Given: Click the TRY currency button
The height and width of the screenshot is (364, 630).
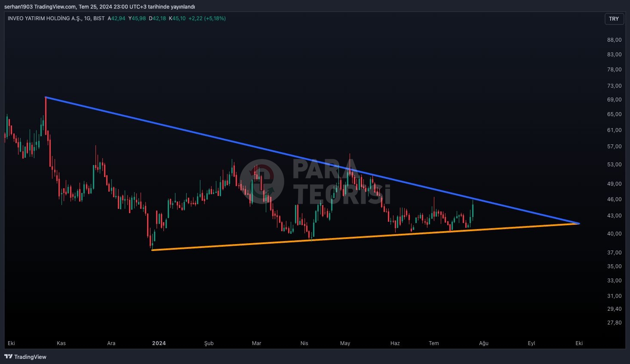Looking at the screenshot, I should point(614,19).
